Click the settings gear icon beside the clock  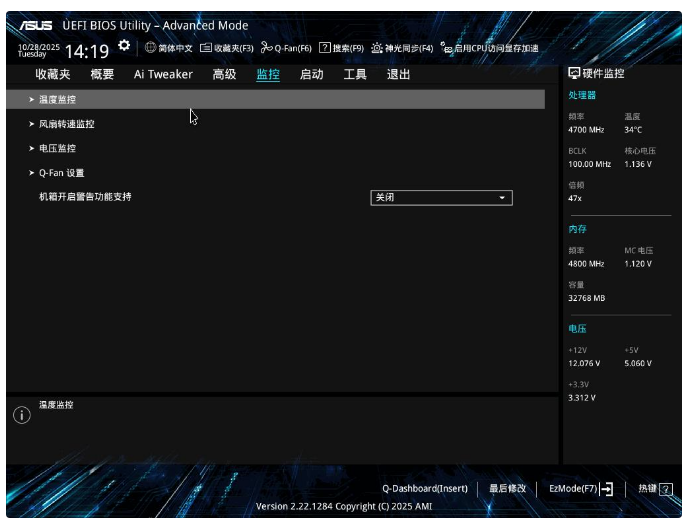(124, 46)
